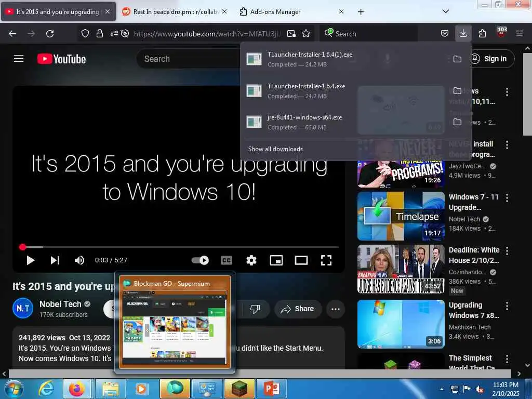Open the NEVER install programs thumbnail

point(401,163)
